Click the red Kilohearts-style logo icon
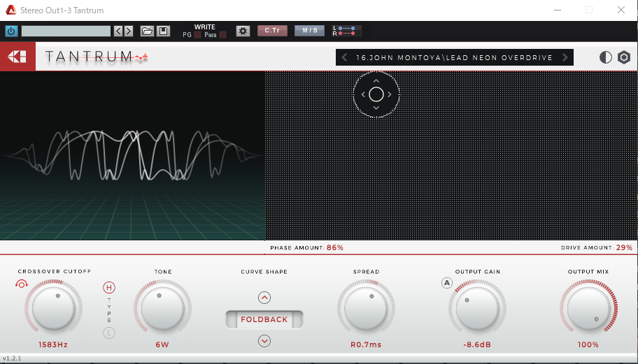The width and height of the screenshot is (638, 364). [x=17, y=57]
